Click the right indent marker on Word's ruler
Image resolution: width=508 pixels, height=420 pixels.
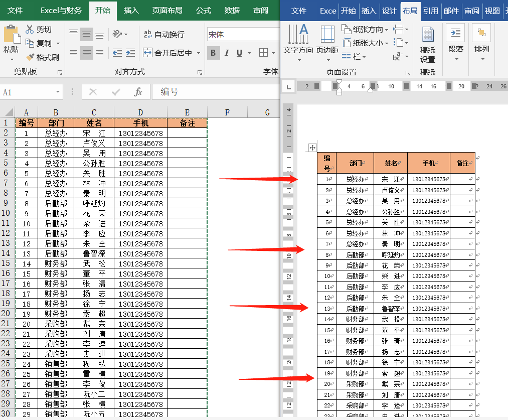pyautogui.click(x=370, y=90)
